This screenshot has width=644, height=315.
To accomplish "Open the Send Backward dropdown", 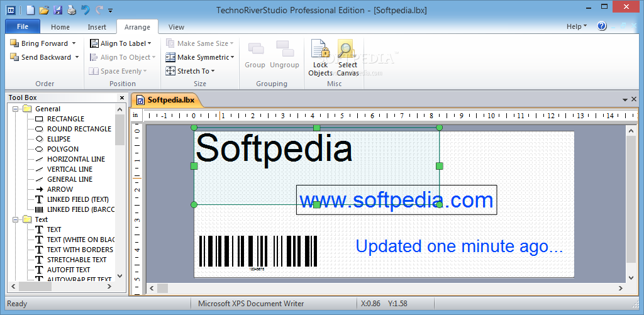I will pyautogui.click(x=77, y=57).
